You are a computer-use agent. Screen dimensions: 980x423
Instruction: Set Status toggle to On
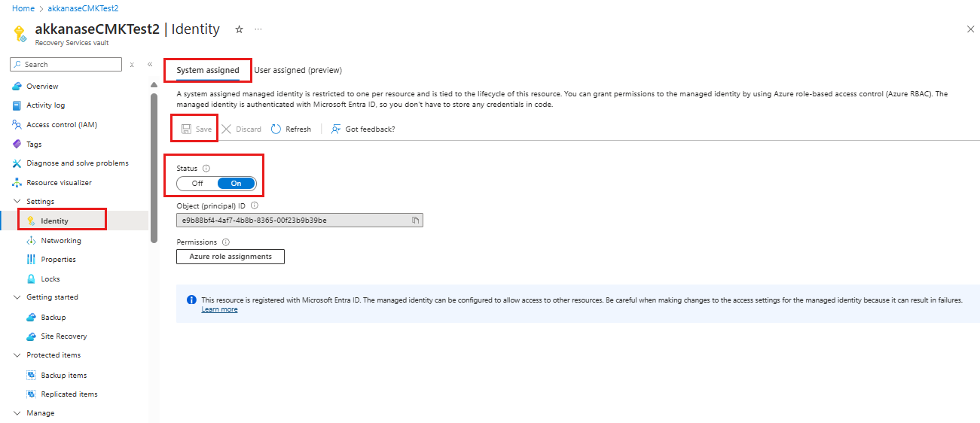[236, 184]
